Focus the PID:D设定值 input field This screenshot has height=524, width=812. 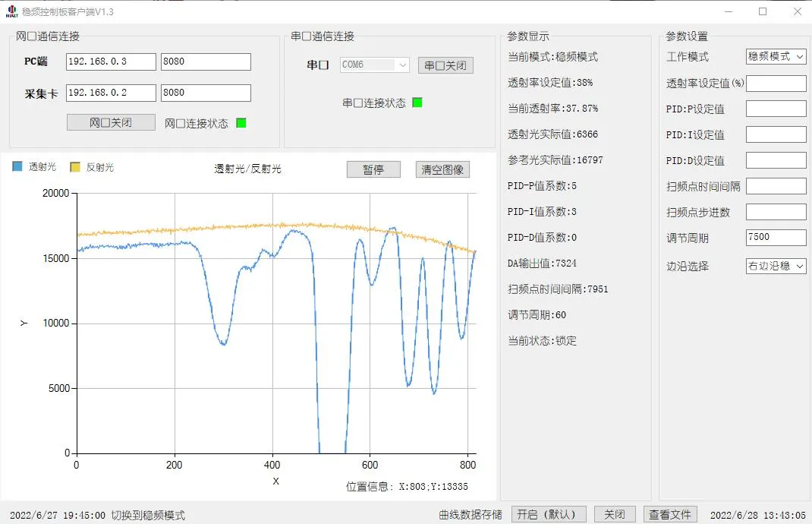tap(776, 161)
